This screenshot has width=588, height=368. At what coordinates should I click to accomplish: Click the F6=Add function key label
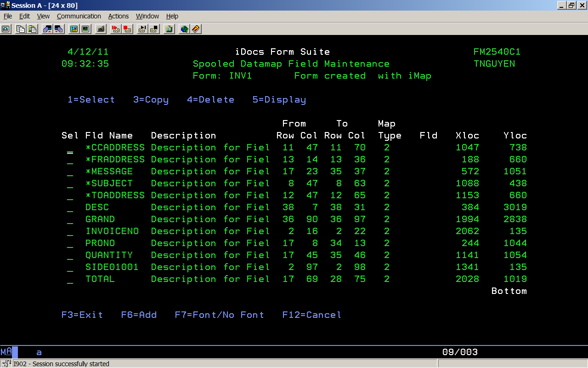pyautogui.click(x=139, y=315)
